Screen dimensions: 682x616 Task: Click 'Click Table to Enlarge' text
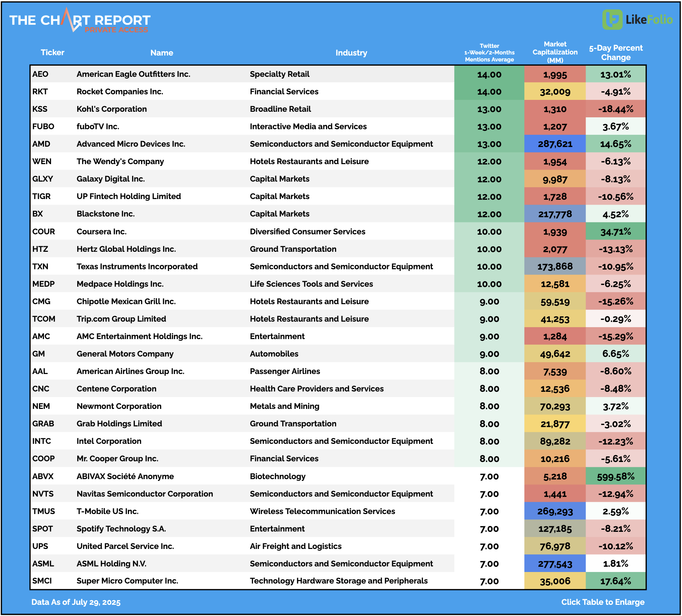pos(603,602)
